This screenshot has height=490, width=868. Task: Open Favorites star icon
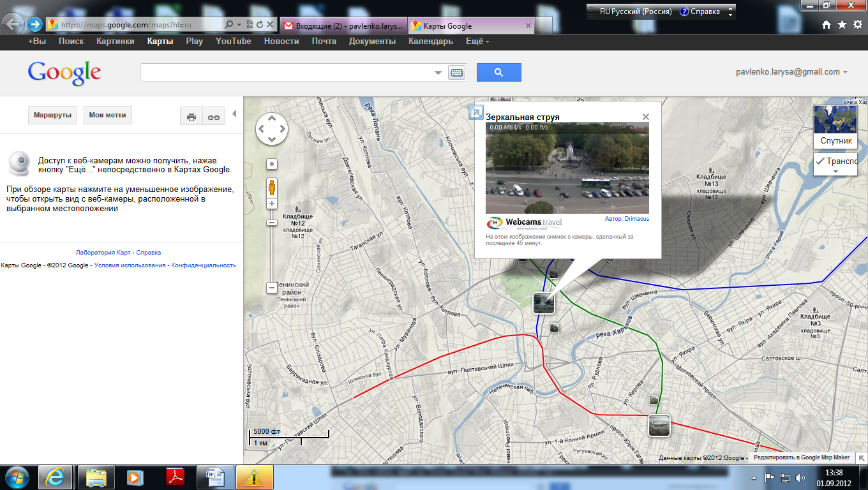(x=842, y=25)
